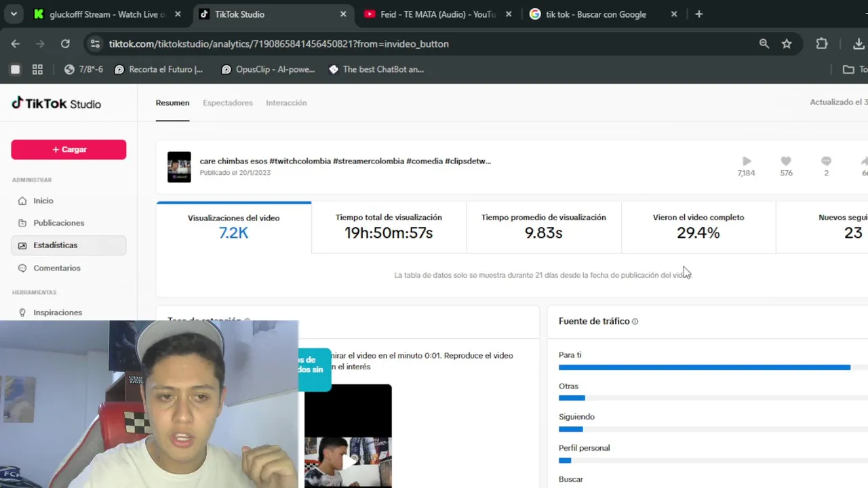This screenshot has height=488, width=868.
Task: Select the Nuevos seguidores card showing 23
Action: (x=822, y=227)
